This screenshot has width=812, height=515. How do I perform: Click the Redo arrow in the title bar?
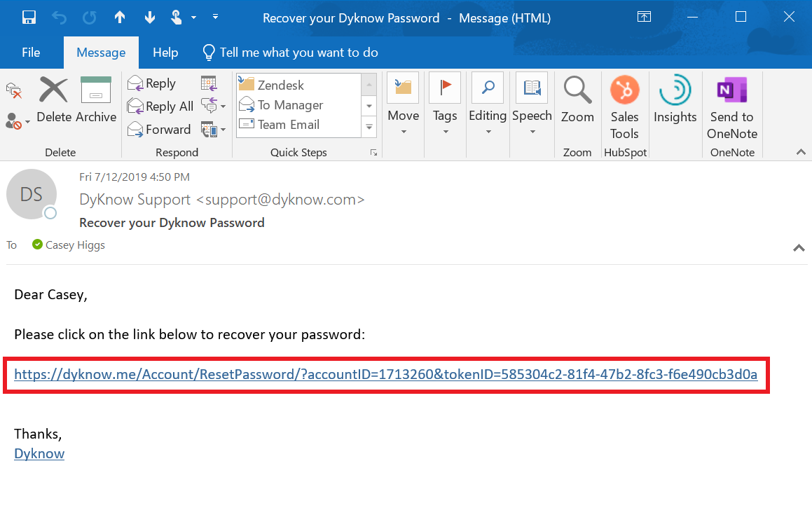89,18
